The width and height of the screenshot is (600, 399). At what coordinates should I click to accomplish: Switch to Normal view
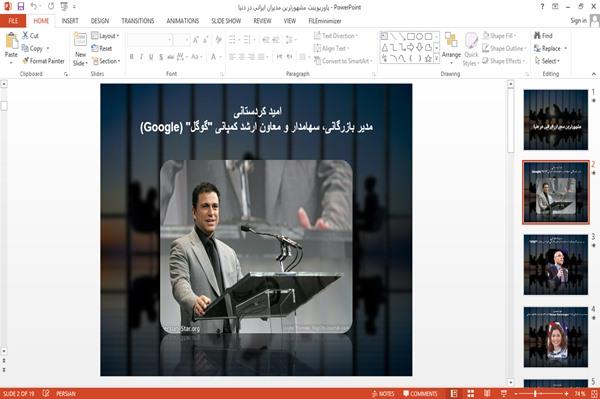click(454, 394)
